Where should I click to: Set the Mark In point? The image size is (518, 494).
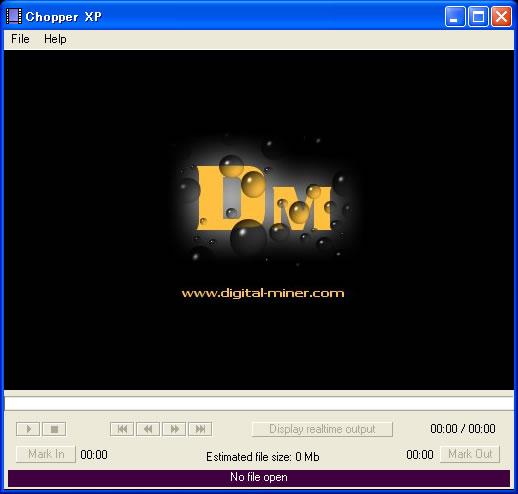[x=46, y=454]
